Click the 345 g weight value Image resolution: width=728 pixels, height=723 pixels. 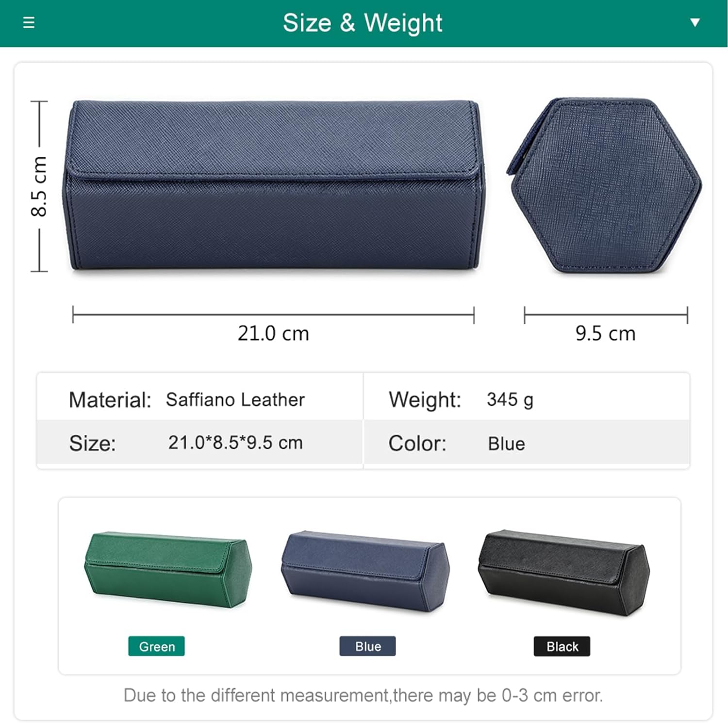tap(510, 400)
